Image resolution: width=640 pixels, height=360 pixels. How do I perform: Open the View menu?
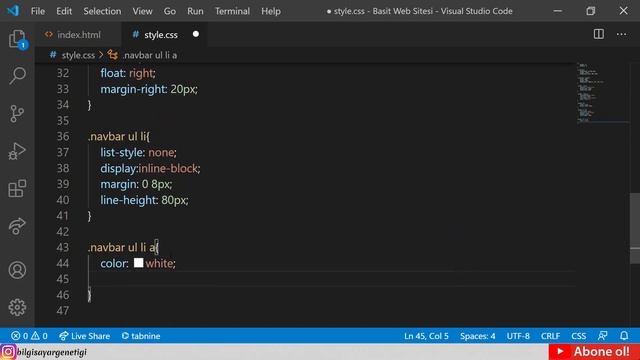pyautogui.click(x=142, y=11)
